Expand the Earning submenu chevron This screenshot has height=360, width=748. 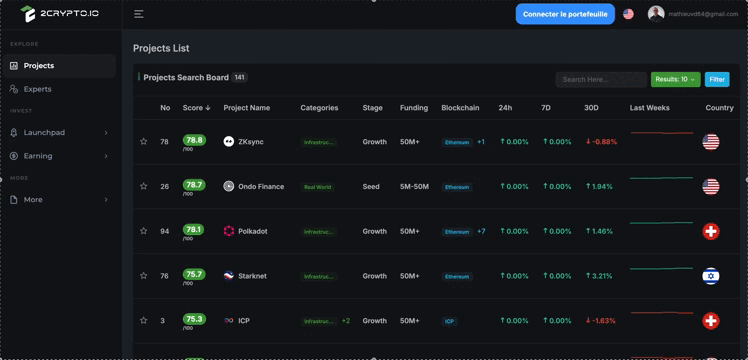click(106, 156)
